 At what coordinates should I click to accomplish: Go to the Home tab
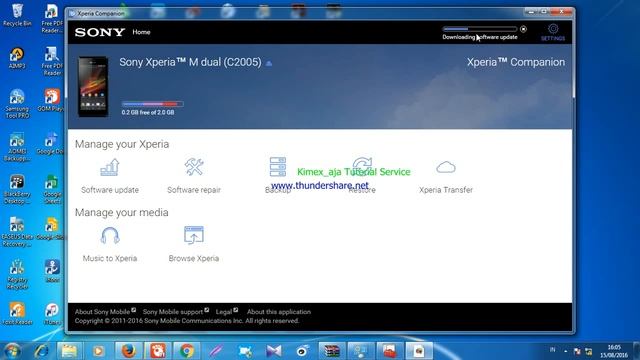pos(141,32)
